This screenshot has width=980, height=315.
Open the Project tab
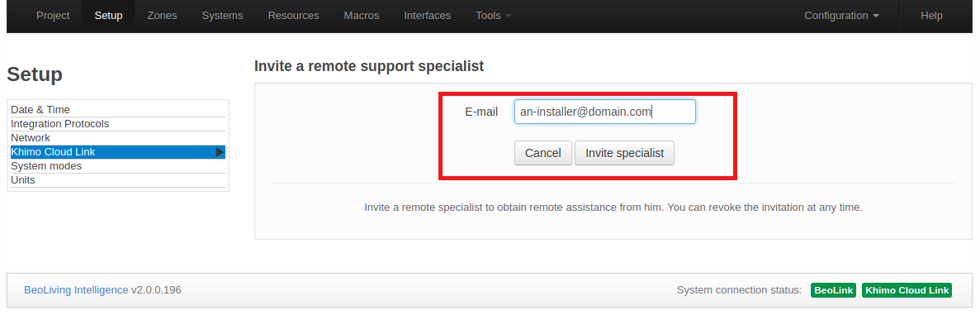pyautogui.click(x=53, y=16)
